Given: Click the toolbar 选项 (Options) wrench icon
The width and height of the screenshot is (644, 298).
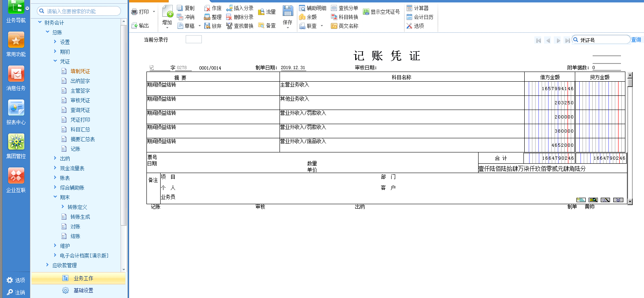Looking at the screenshot, I should pyautogui.click(x=409, y=26).
